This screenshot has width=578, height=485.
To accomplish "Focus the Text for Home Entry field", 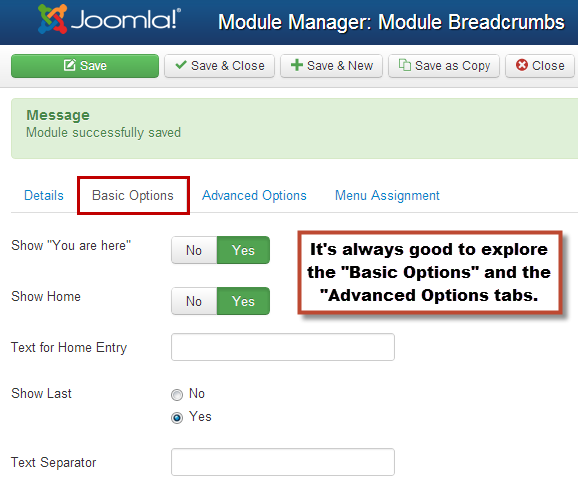I will 283,347.
